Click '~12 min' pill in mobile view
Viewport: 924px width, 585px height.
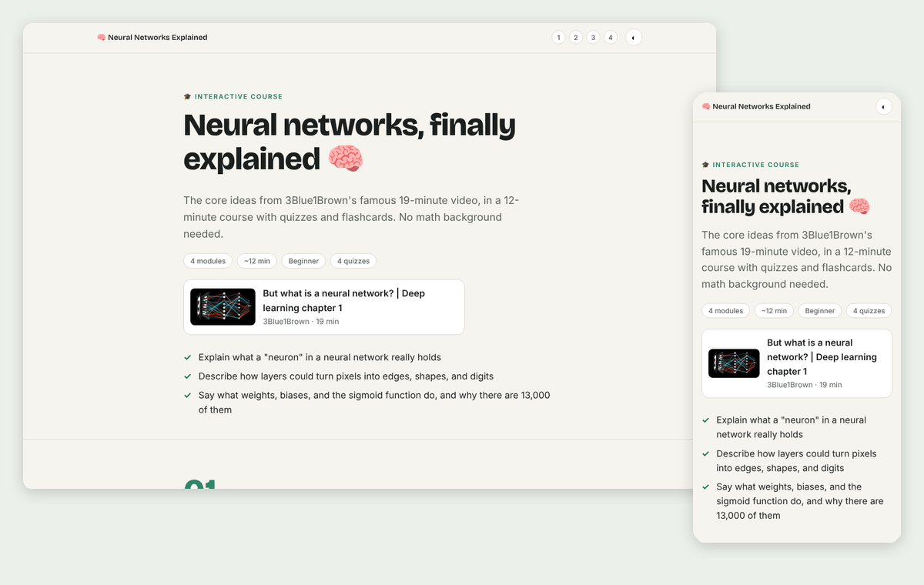click(774, 311)
